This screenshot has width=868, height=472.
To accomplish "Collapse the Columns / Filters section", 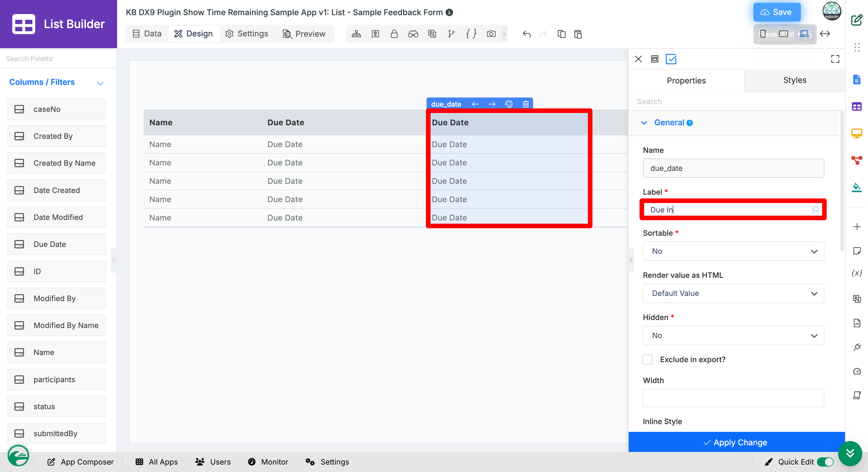I will 100,83.
